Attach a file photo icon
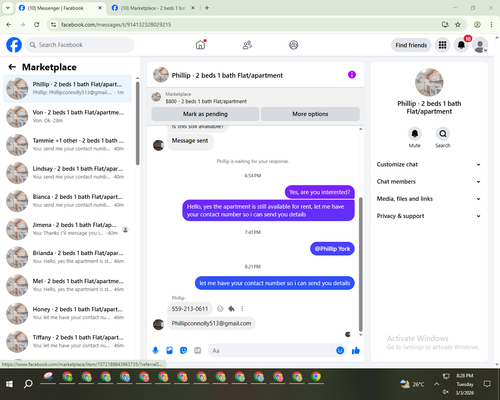Image resolution: width=500 pixels, height=400 pixels. [169, 350]
